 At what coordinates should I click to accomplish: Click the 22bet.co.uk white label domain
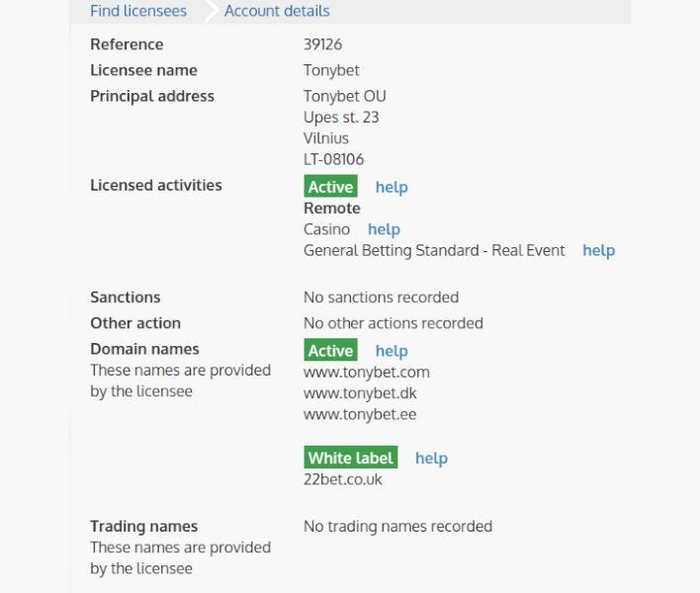343,479
